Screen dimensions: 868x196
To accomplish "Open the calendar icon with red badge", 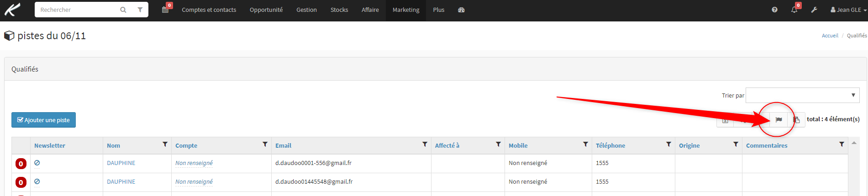I will [x=166, y=10].
